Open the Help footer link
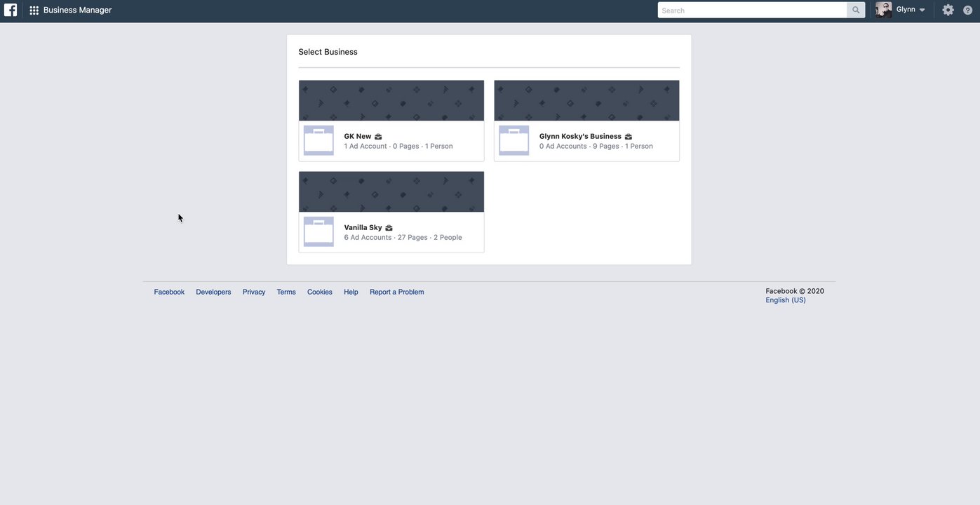This screenshot has width=980, height=505. pos(351,292)
